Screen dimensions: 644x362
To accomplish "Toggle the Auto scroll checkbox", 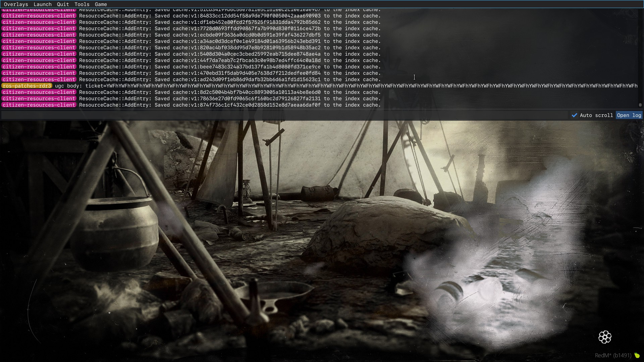I will (x=575, y=115).
